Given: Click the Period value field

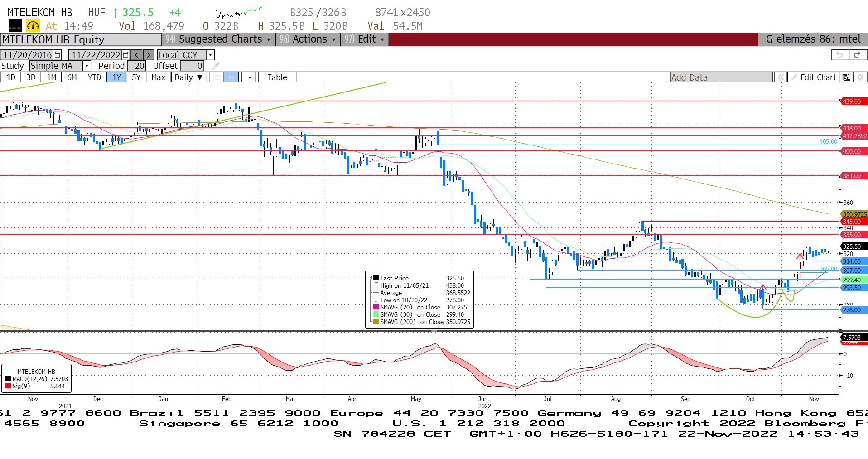Looking at the screenshot, I should tap(137, 66).
